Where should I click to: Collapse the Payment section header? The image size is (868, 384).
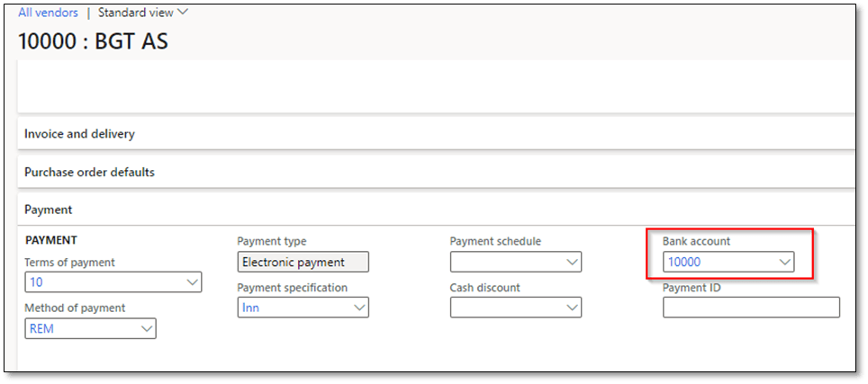pos(49,210)
